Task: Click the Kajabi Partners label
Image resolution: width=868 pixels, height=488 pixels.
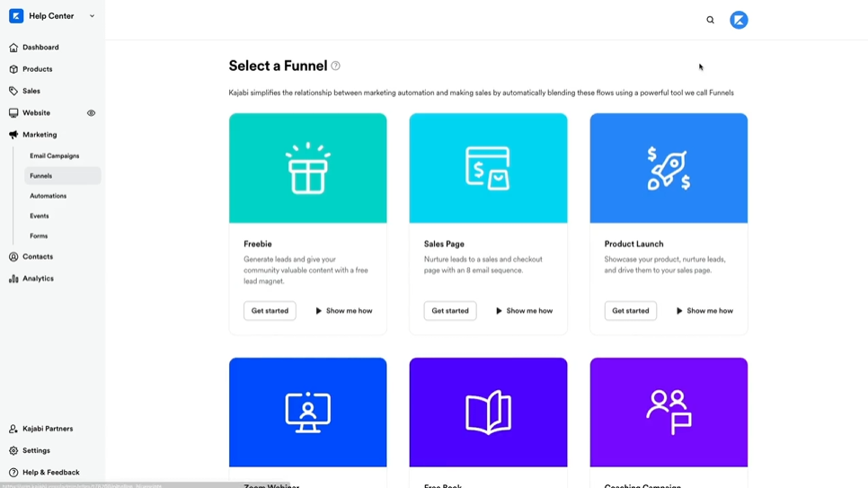Action: (x=48, y=429)
